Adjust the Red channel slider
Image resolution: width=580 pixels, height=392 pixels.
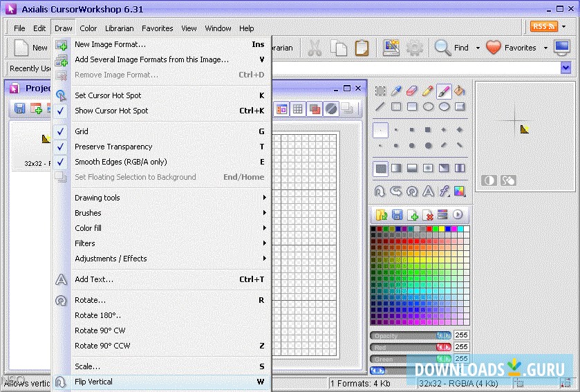pos(410,347)
